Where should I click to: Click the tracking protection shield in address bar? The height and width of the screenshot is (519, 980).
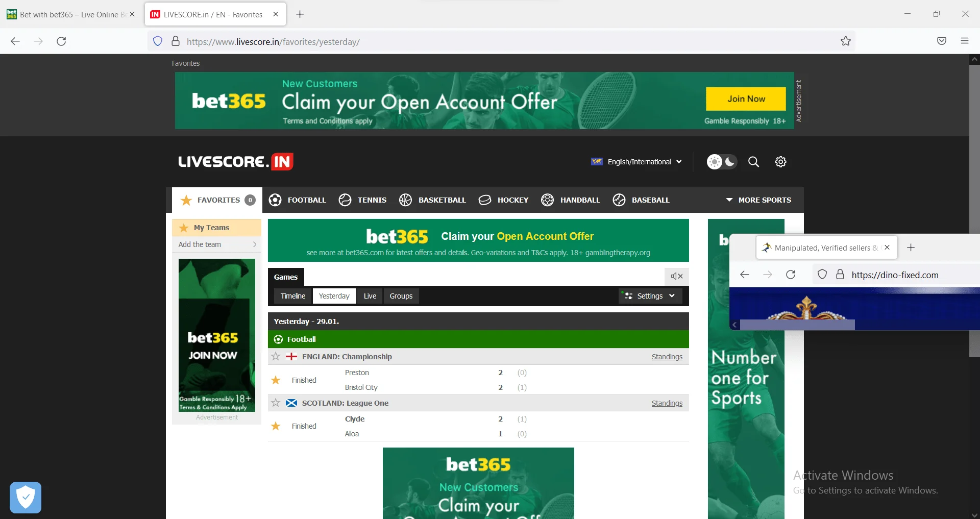point(158,41)
